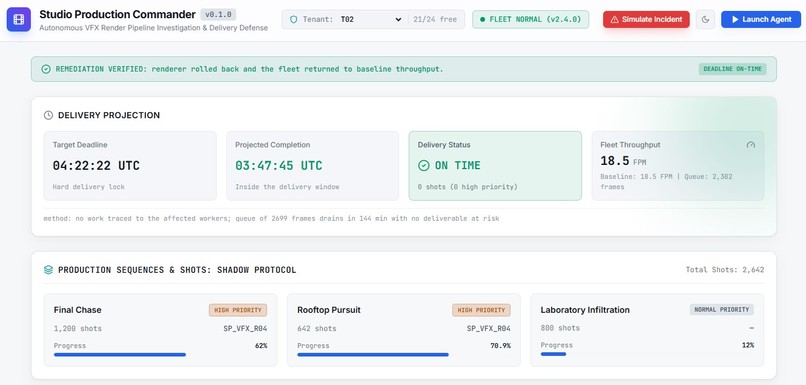806x385 pixels.
Task: Click the Hard delivery lock caption
Action: tap(88, 187)
